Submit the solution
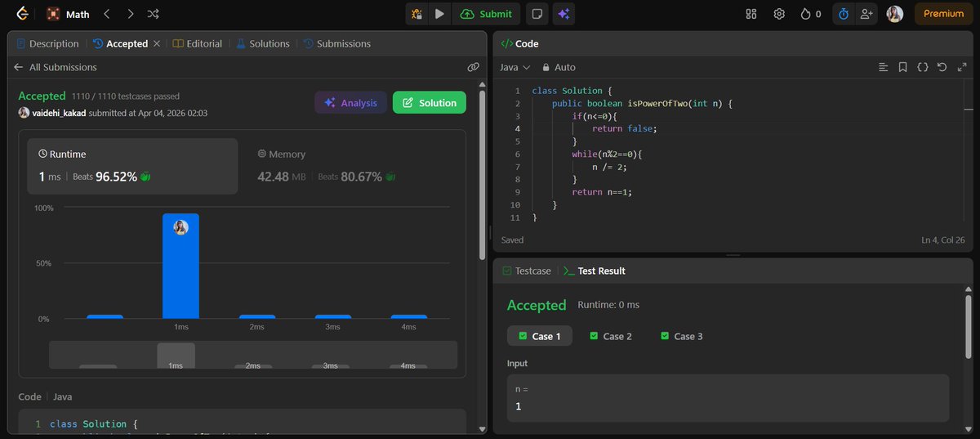 487,14
